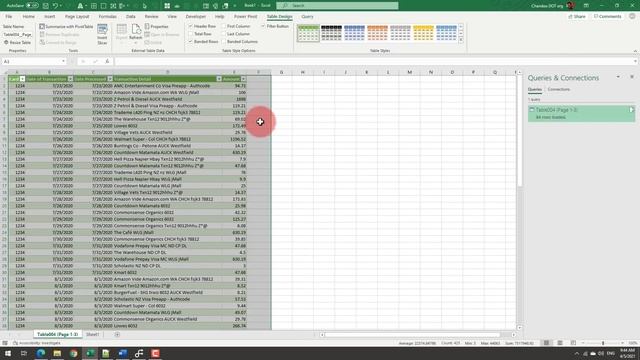Open the Date Processed filter dropdown
This screenshot has height=360, width=640.
point(110,79)
